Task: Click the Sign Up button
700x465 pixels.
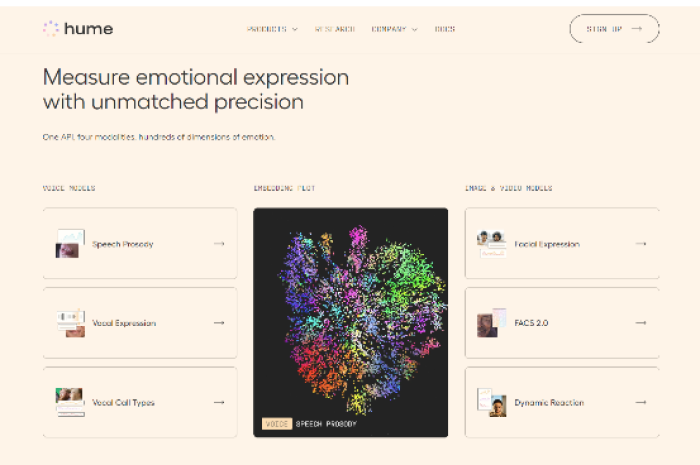Action: 614,29
